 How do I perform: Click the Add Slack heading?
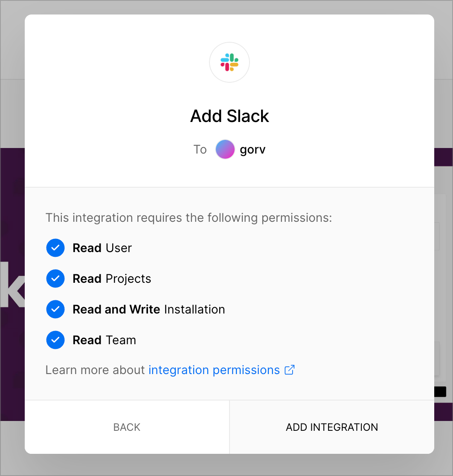[229, 116]
